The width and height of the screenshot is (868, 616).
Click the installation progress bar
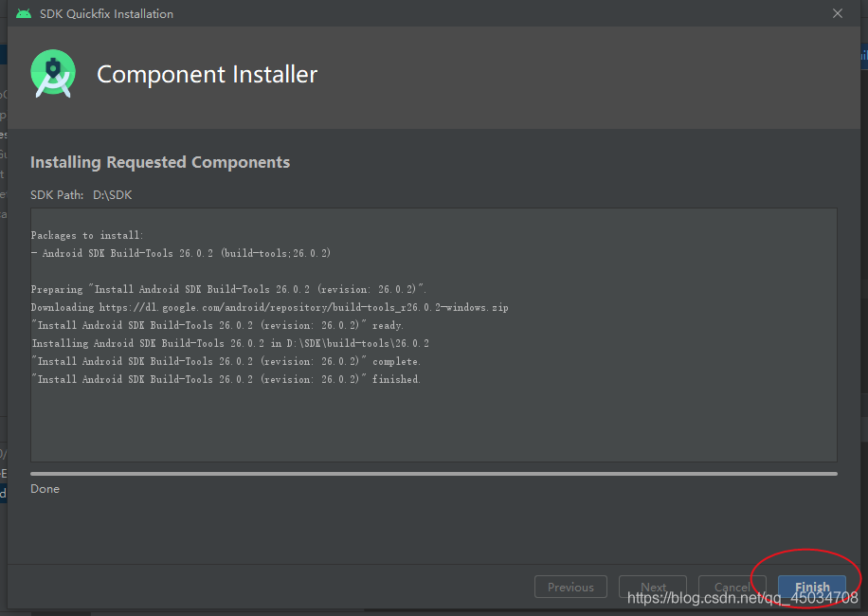tap(434, 474)
